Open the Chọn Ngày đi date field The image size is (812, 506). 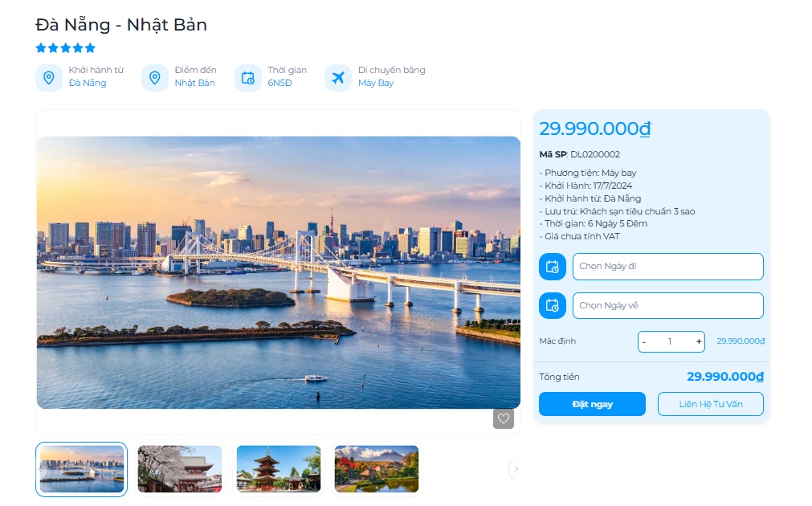[x=668, y=267]
